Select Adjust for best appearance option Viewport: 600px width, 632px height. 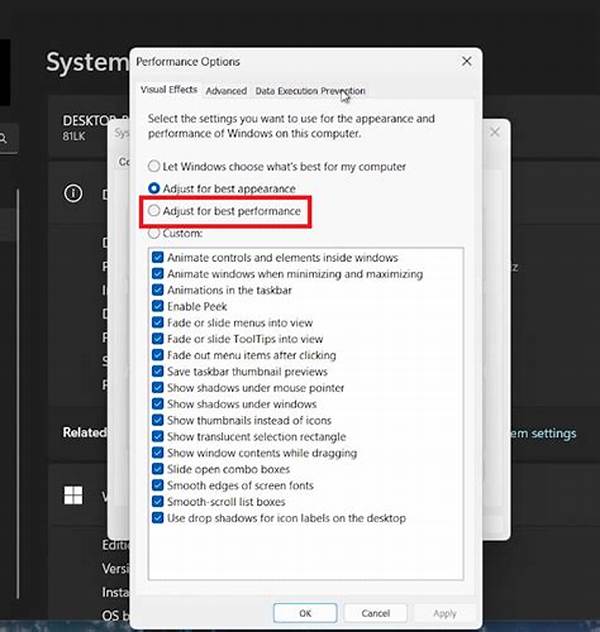coord(154,188)
